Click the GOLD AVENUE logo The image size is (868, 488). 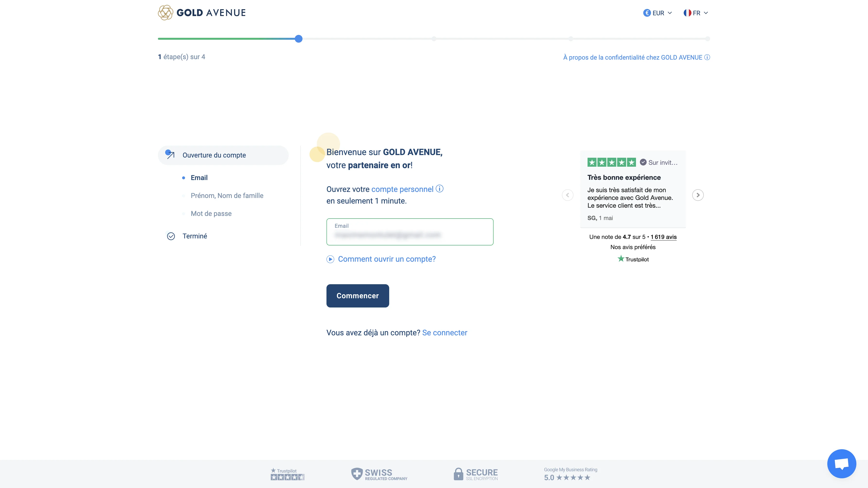coord(201,13)
